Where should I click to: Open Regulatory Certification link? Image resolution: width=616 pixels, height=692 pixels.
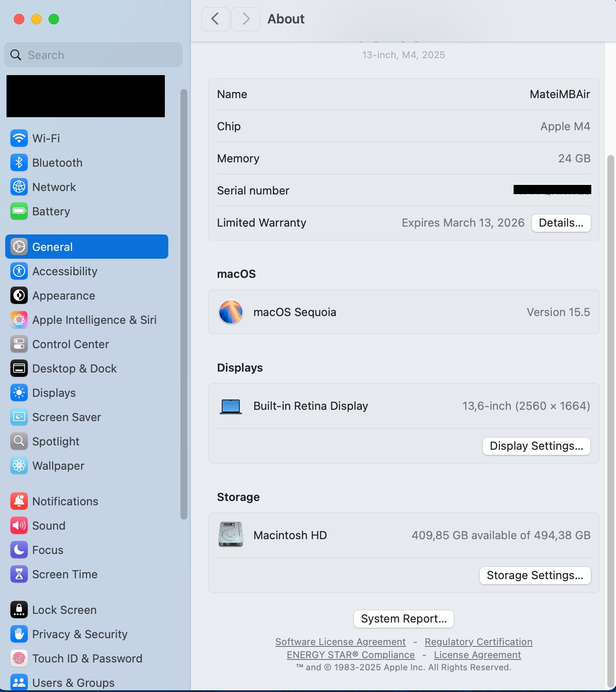tap(478, 642)
